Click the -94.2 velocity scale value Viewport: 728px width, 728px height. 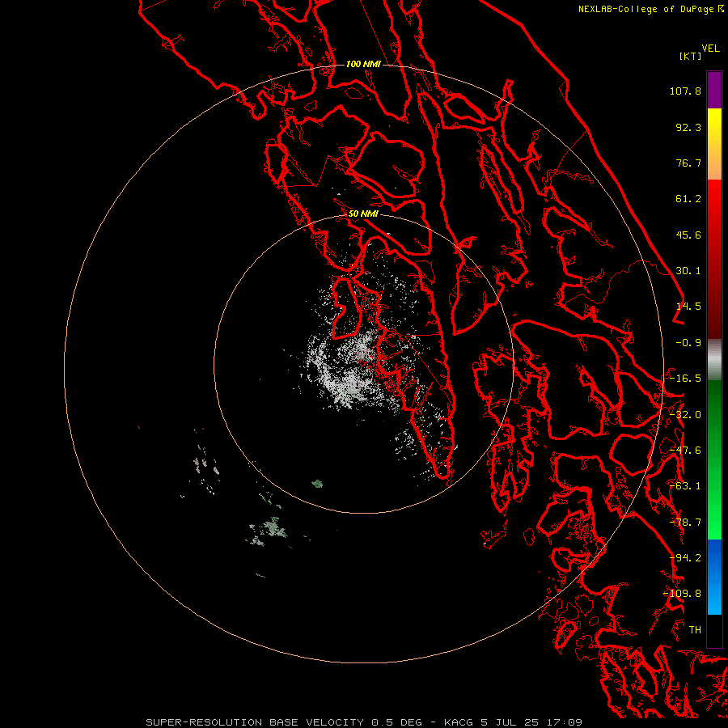click(x=685, y=558)
